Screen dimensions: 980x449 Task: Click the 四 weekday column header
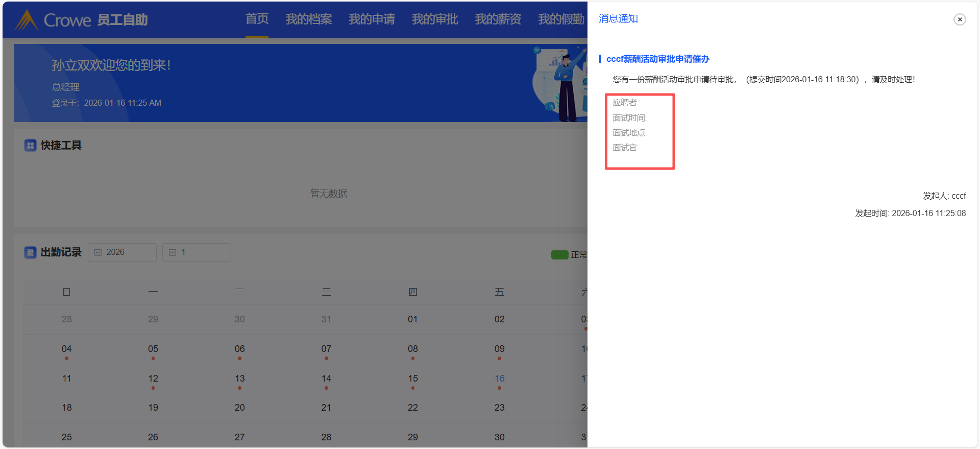[412, 292]
